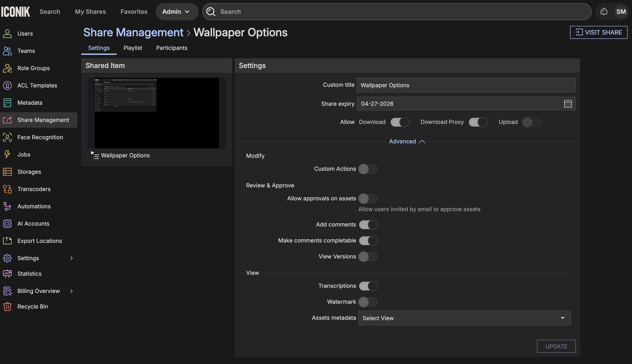Image resolution: width=632 pixels, height=364 pixels.
Task: Turn on the Watermark switch
Action: (x=367, y=302)
